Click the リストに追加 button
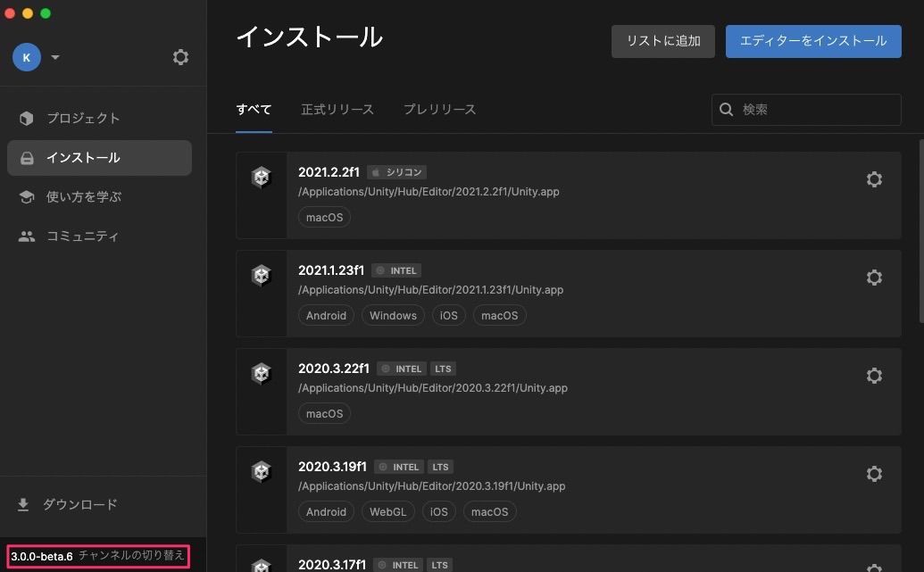This screenshot has width=924, height=572. pyautogui.click(x=662, y=40)
